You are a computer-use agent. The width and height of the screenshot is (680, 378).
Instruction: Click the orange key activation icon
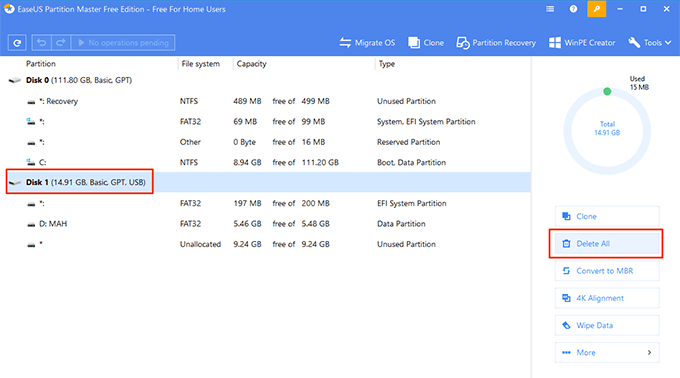click(596, 9)
